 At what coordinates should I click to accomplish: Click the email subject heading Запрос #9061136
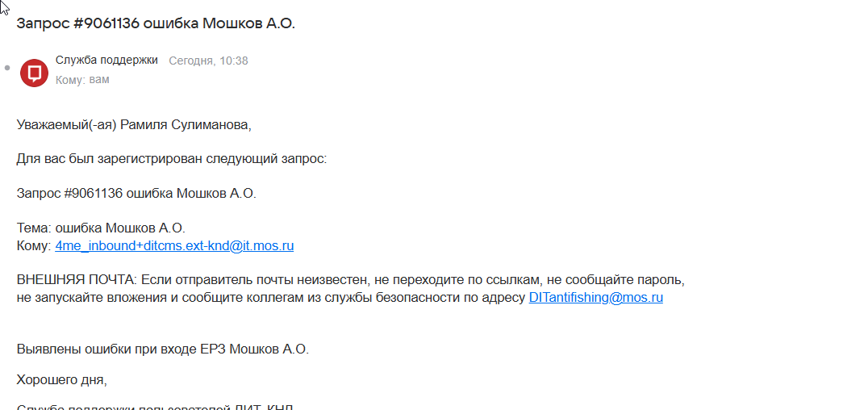click(x=156, y=23)
